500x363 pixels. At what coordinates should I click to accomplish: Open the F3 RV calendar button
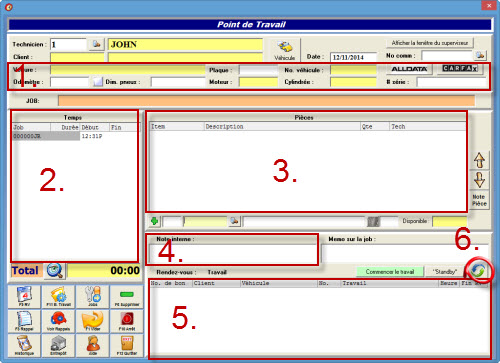[24, 296]
